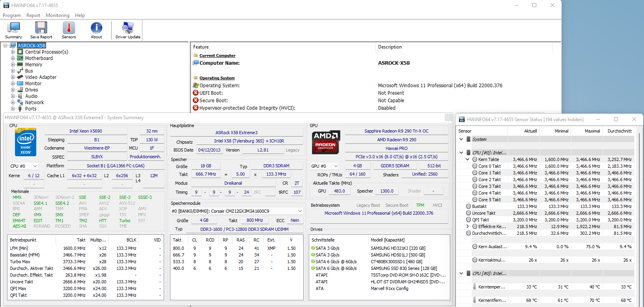644x307 pixels.
Task: Collapse first CPU [#0]: Intel sensor group
Action: point(461,153)
